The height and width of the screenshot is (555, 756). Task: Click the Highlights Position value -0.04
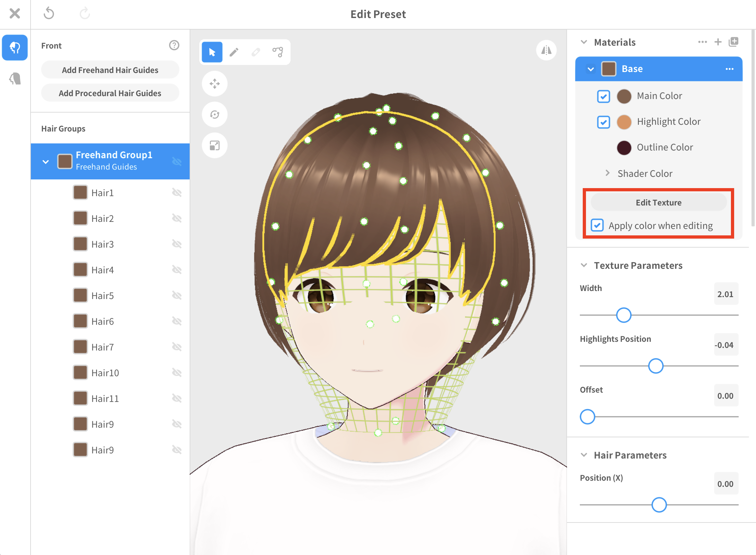pos(726,345)
